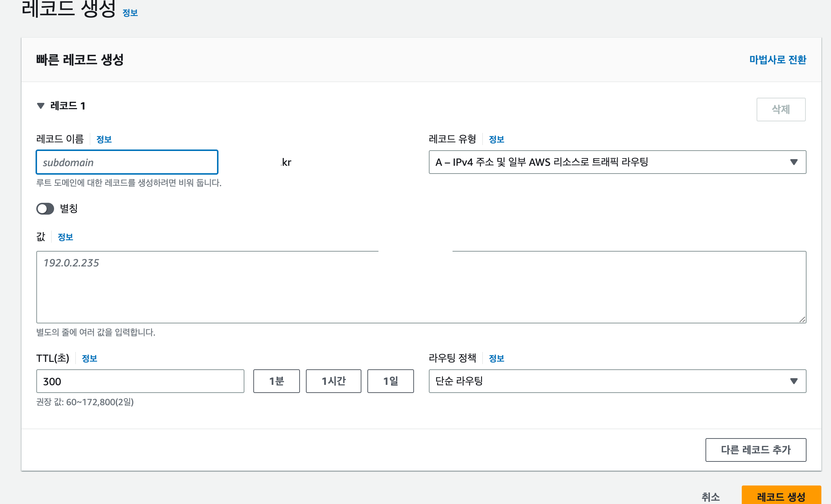Set TTL to 1분 preset
Image resolution: width=831 pixels, height=504 pixels.
(x=276, y=381)
